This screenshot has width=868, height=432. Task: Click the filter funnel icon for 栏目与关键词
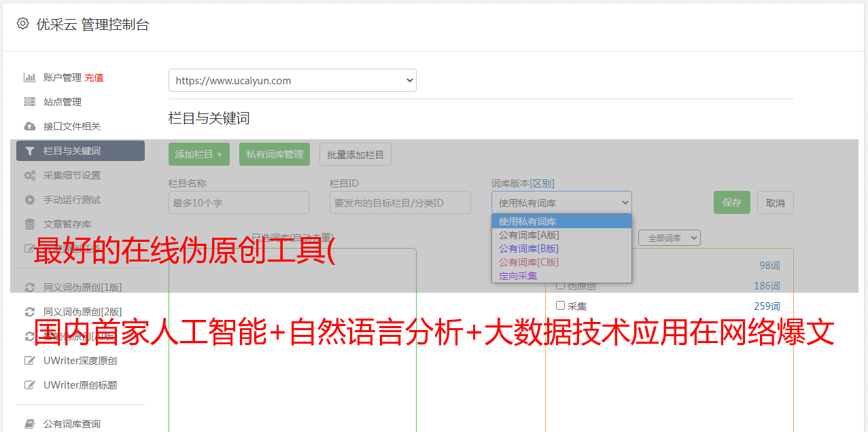30,151
